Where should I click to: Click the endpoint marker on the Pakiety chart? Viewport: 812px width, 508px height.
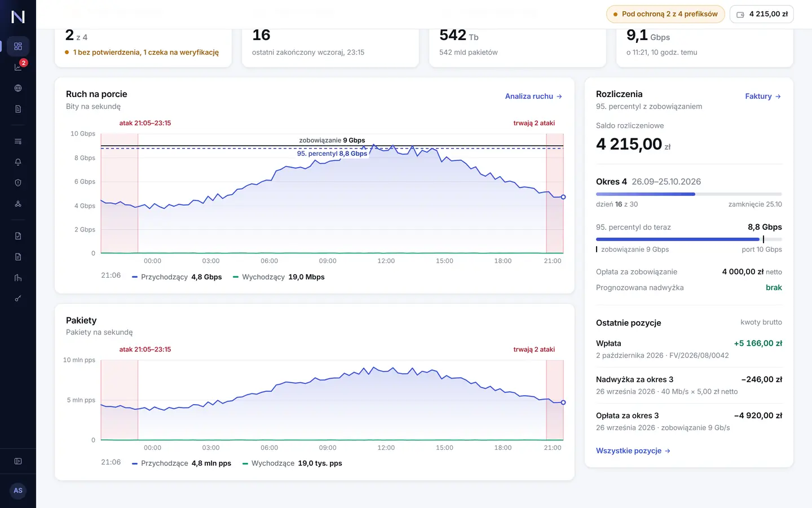pyautogui.click(x=563, y=402)
